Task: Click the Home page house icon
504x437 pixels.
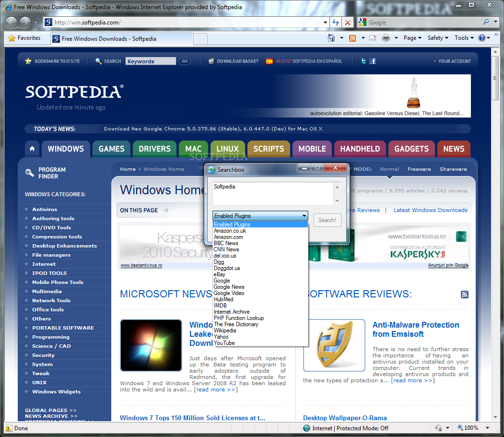Action: 331,38
